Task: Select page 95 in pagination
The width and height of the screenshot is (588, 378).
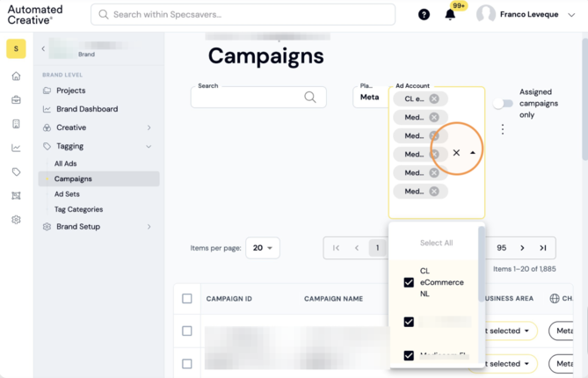Action: point(501,248)
